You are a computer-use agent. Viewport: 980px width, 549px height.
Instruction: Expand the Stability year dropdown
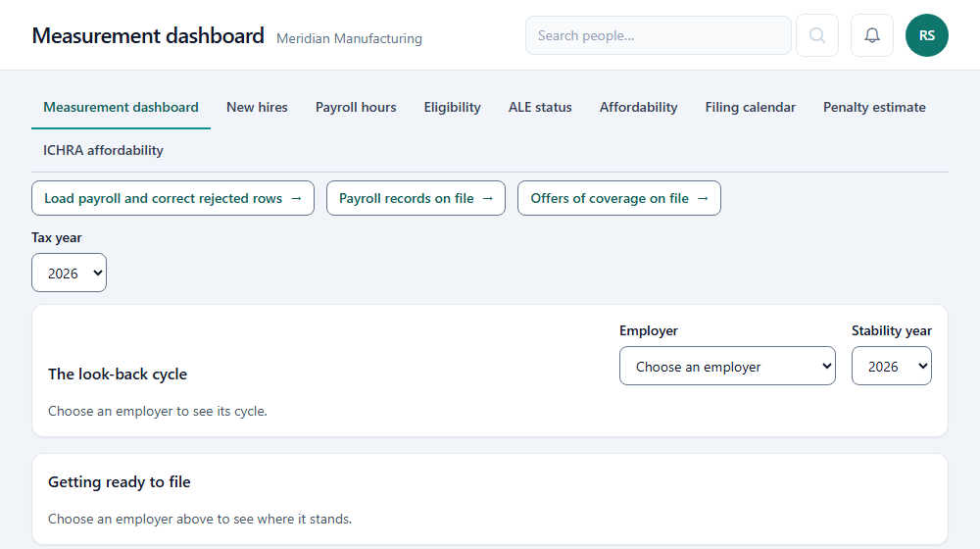pos(891,366)
